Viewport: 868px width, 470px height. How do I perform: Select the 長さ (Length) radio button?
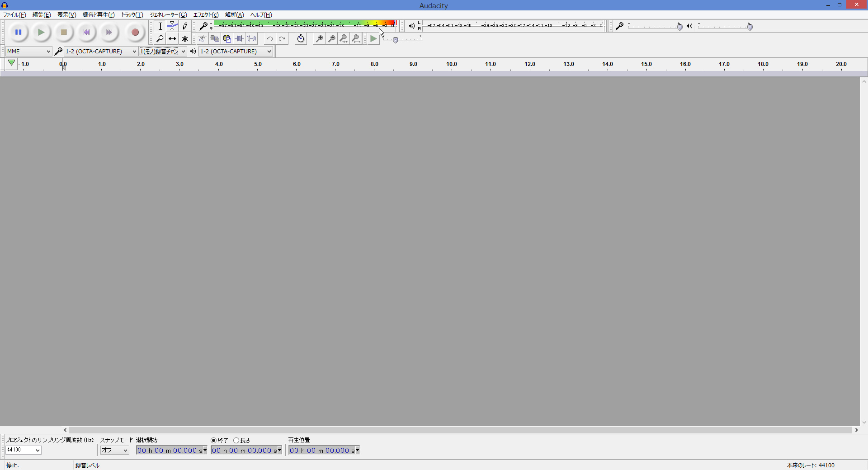point(236,440)
